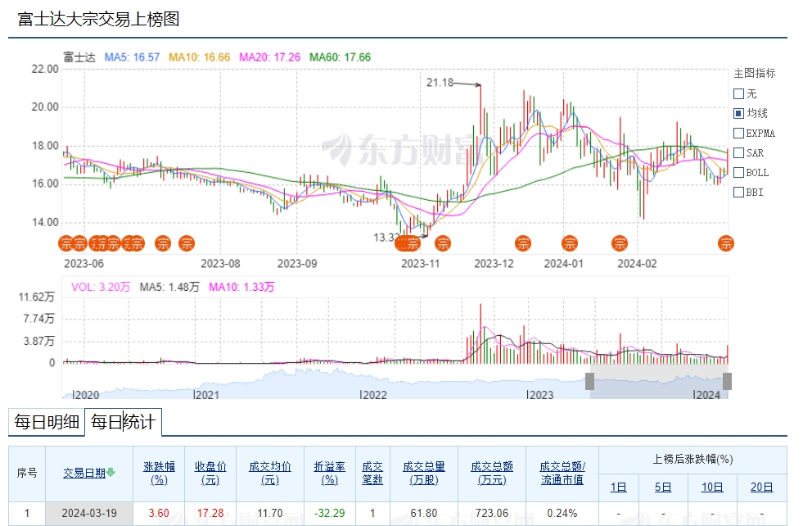Switch to the 每日明细 tab
812x526 pixels.
47,423
